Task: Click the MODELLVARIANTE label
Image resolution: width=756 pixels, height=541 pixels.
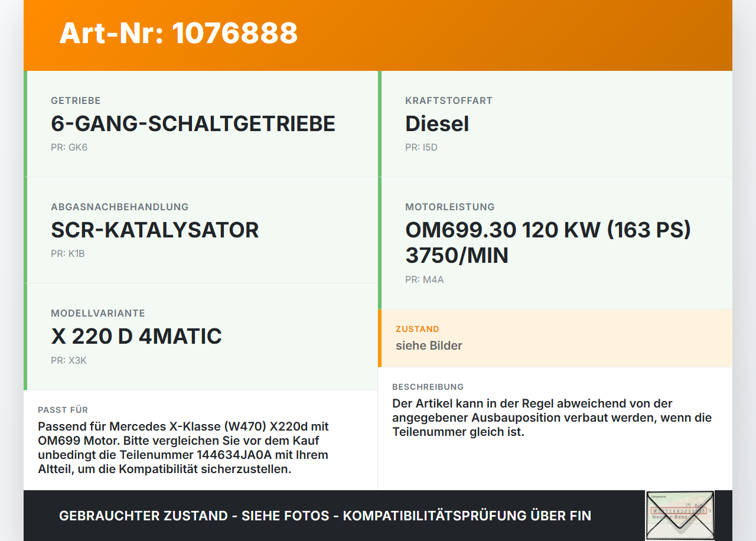Action: 98,313
